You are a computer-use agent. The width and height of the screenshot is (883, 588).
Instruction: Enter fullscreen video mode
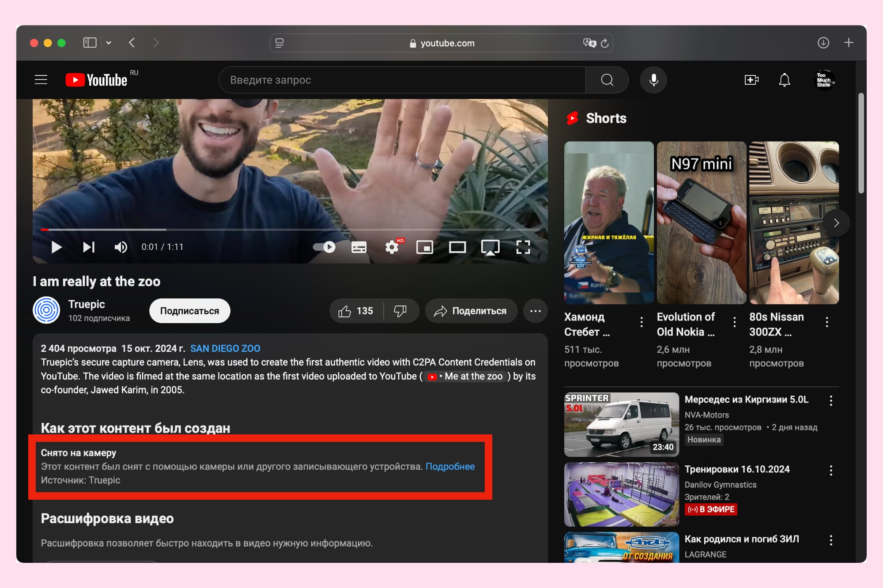point(523,247)
